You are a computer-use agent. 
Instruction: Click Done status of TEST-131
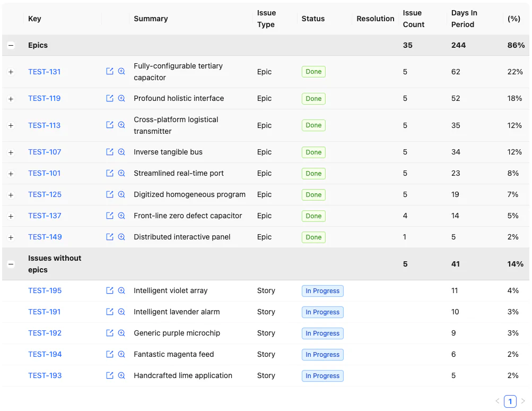313,72
